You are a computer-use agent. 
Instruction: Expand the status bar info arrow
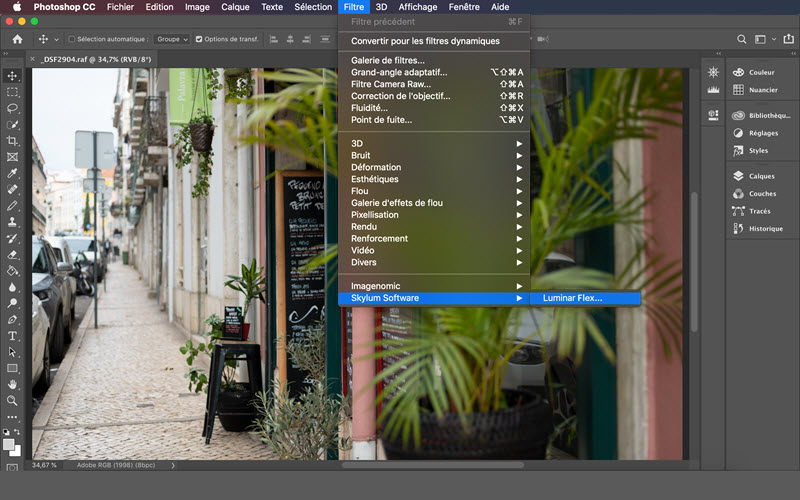173,465
